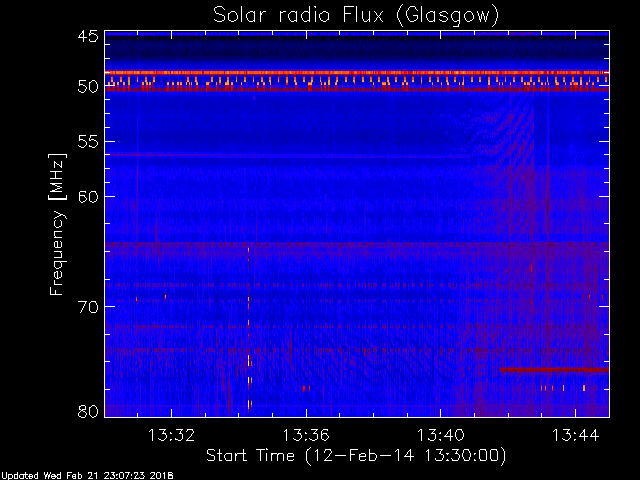
Task: Click the 80 MHz frequency tick label
Action: (x=88, y=411)
